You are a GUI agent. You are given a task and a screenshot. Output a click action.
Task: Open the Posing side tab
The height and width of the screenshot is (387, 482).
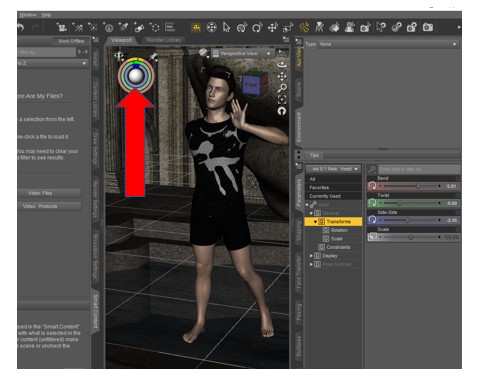[x=299, y=312]
